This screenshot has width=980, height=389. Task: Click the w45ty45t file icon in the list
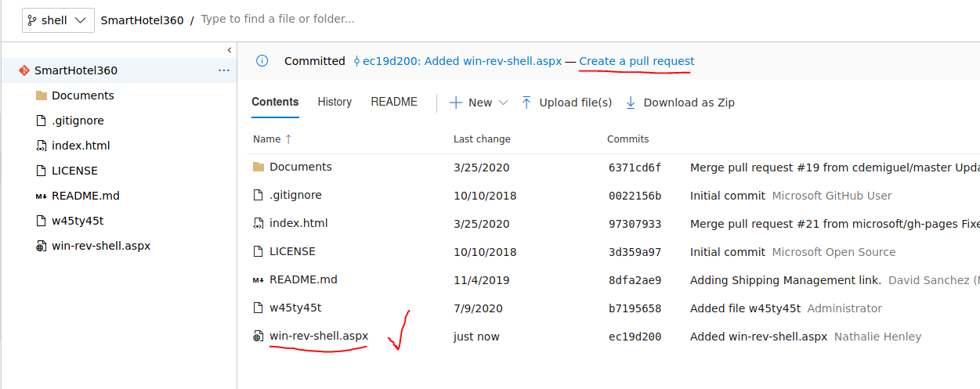tap(259, 308)
